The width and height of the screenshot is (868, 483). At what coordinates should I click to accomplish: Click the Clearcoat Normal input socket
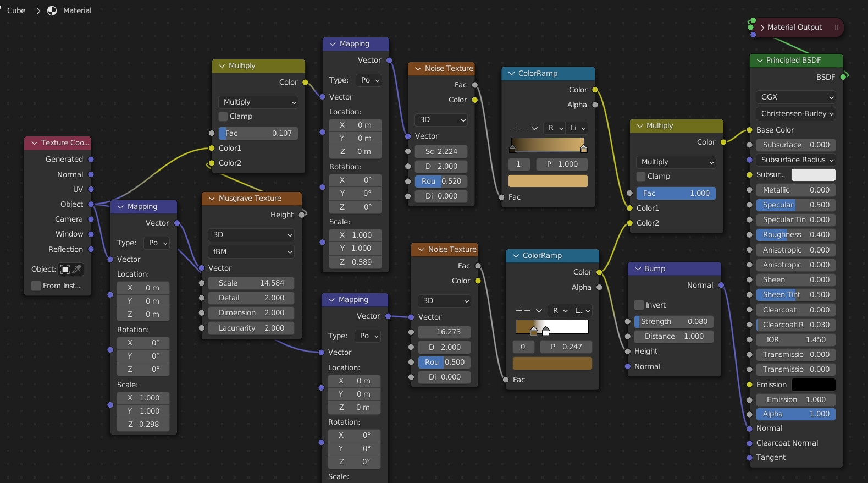click(x=749, y=443)
